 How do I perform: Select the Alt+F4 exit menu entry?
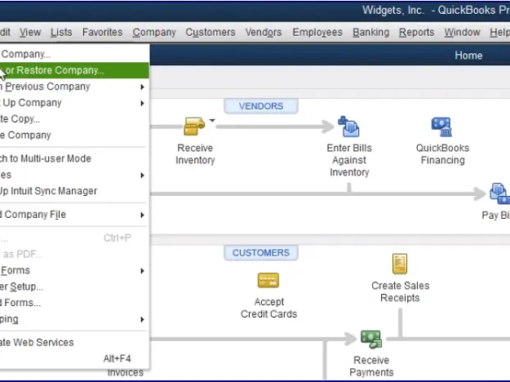[74, 359]
